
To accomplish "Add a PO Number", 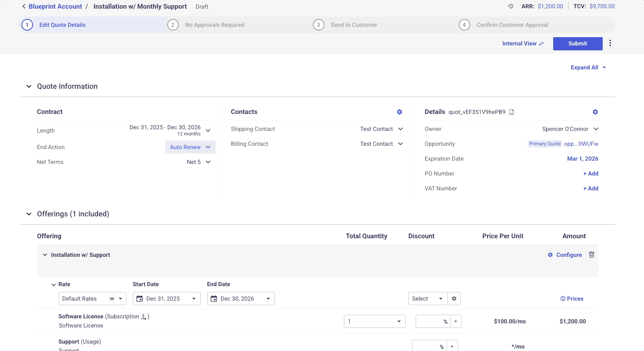I will click(591, 173).
